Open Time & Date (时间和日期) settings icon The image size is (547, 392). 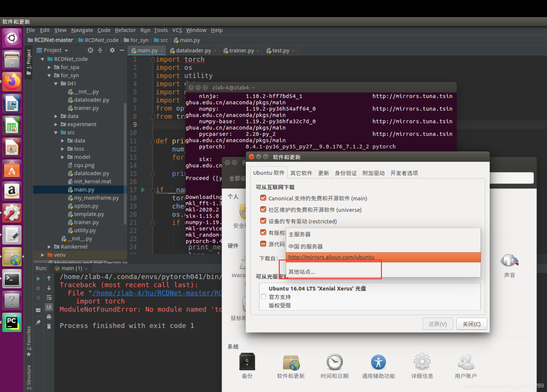coord(334,366)
